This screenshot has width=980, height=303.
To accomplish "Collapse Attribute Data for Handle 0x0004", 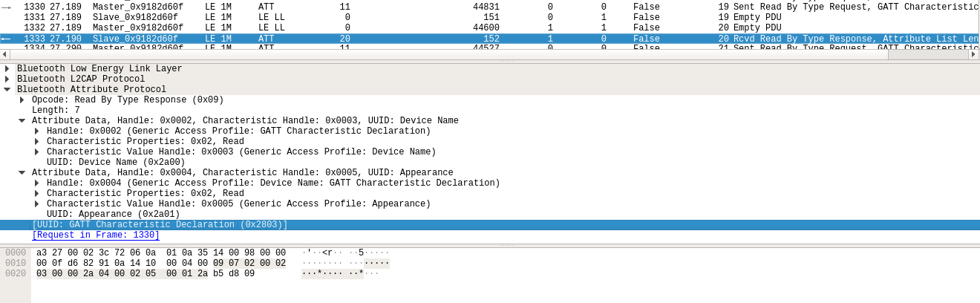I will pyautogui.click(x=22, y=173).
